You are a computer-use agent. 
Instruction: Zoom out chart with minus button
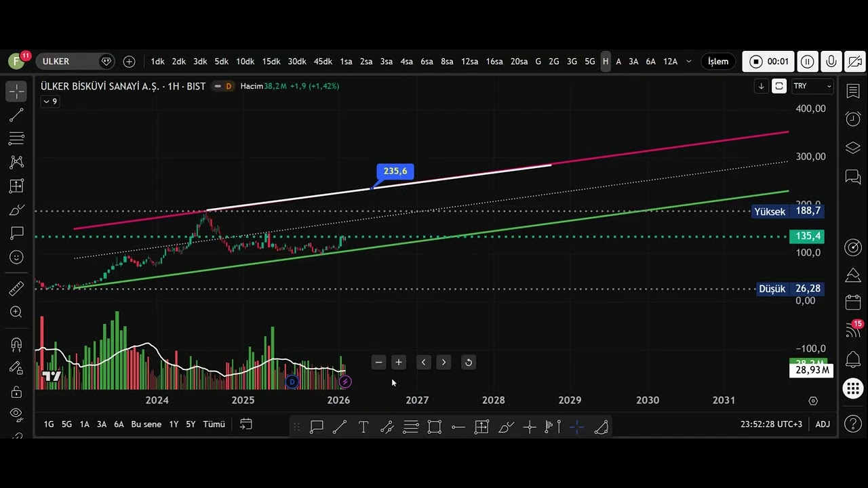tap(379, 363)
